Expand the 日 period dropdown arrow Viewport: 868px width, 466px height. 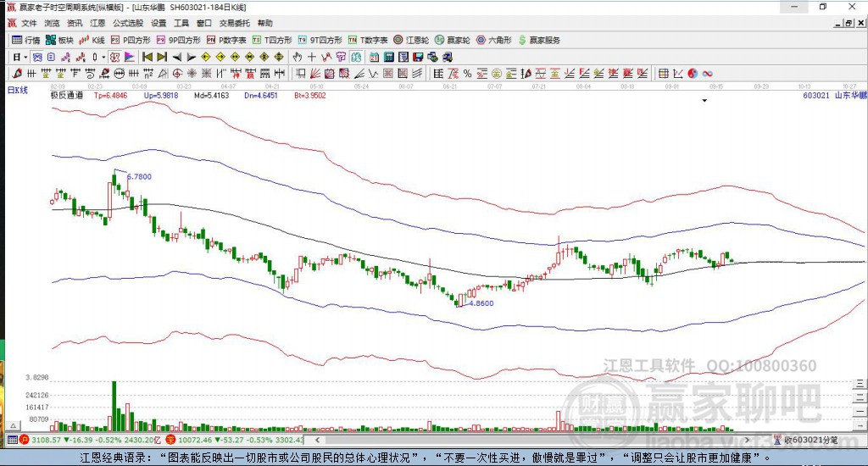[25, 57]
